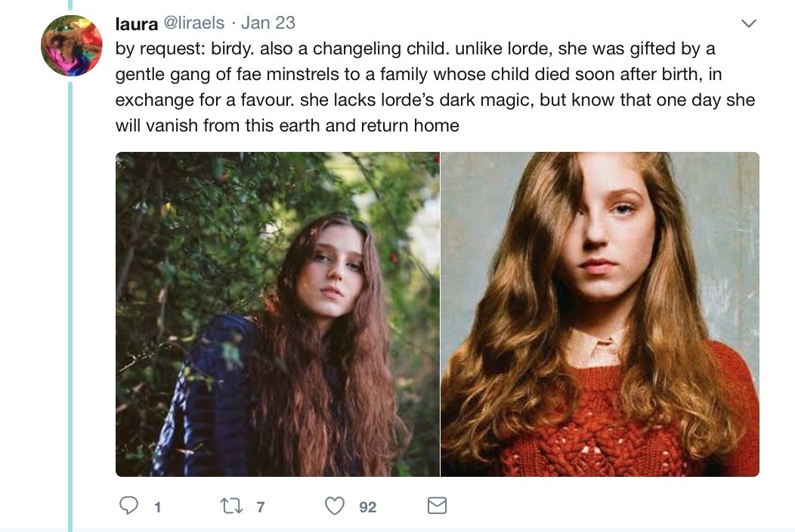
Task: Send tweet via the envelope message icon
Action: tap(437, 506)
